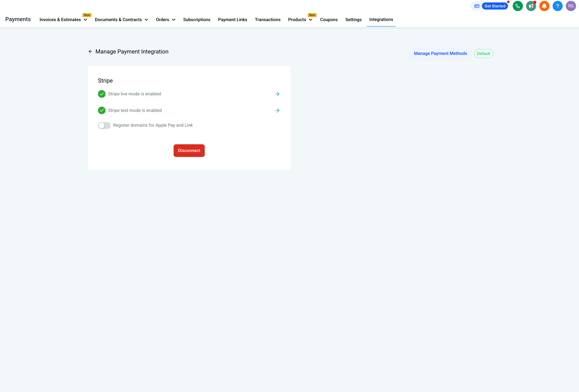Click the blue help question mark icon
The height and width of the screenshot is (392, 579).
(557, 6)
